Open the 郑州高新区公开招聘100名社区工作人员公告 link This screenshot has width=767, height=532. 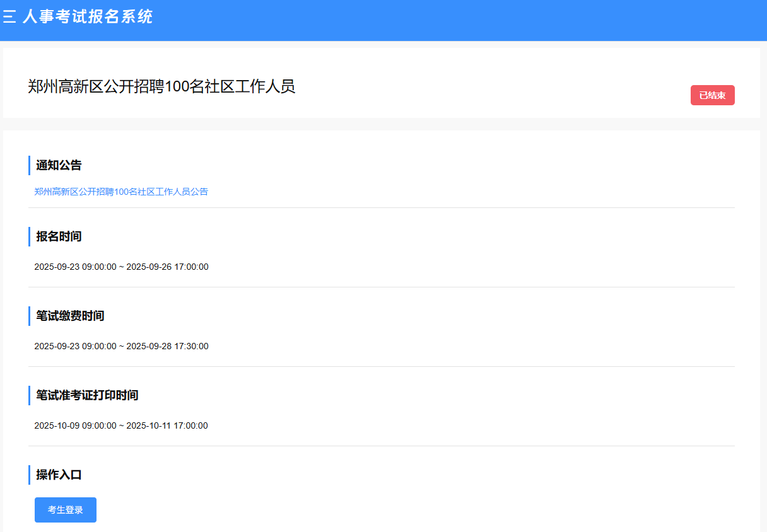click(x=121, y=192)
